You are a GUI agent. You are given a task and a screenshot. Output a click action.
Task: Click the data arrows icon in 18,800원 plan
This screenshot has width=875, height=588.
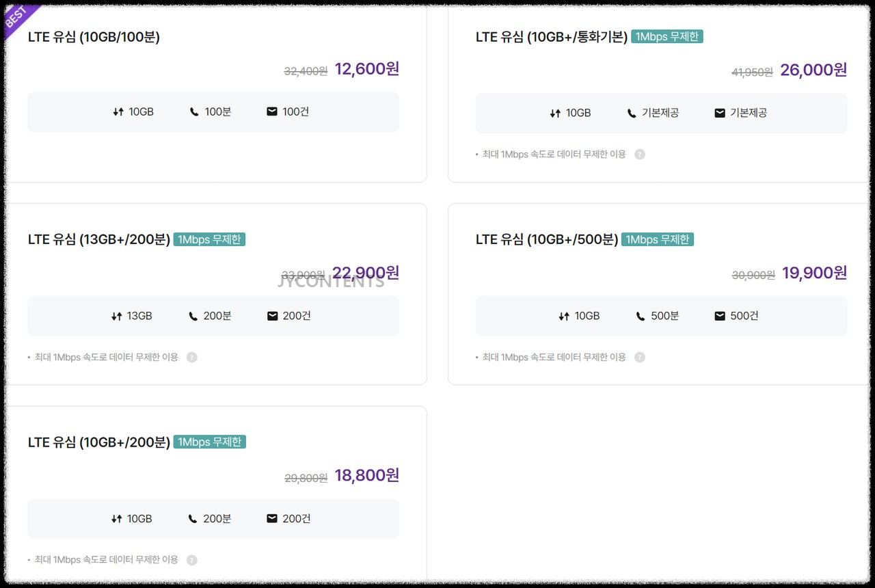(x=117, y=519)
